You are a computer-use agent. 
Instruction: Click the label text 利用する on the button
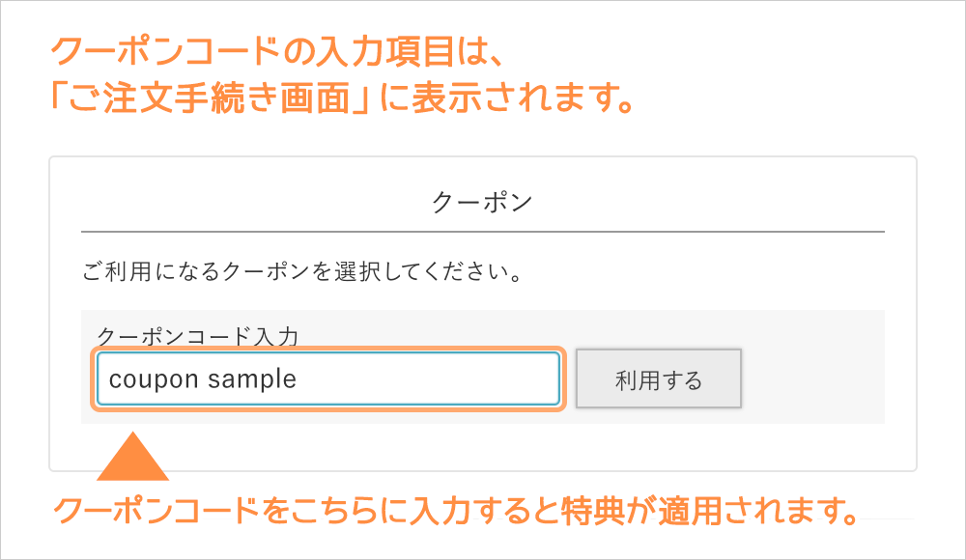[x=659, y=379]
